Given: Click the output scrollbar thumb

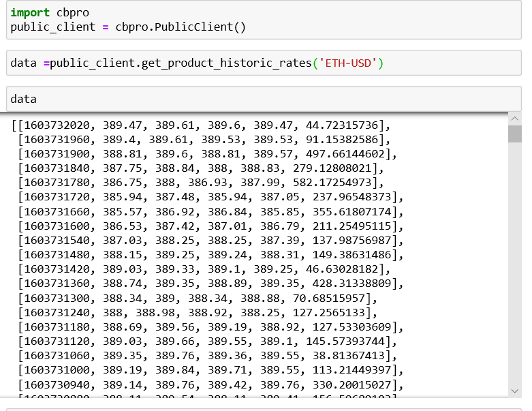Looking at the screenshot, I should [515, 134].
